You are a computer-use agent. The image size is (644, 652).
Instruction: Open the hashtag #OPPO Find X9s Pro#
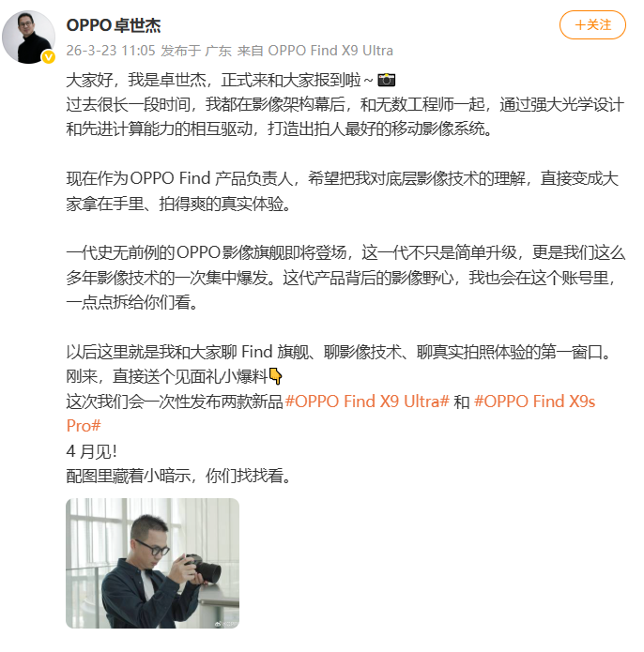coord(330,414)
